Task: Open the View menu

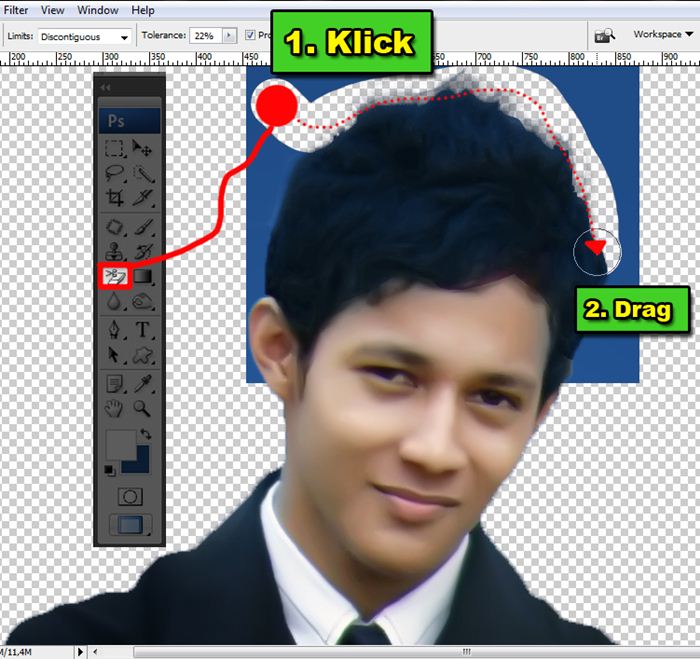Action: point(53,10)
